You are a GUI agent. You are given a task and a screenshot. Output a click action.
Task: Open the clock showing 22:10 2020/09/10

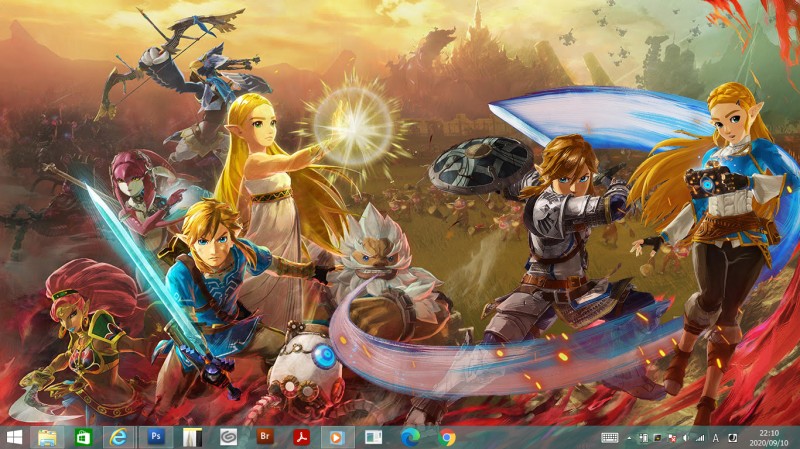(769, 438)
